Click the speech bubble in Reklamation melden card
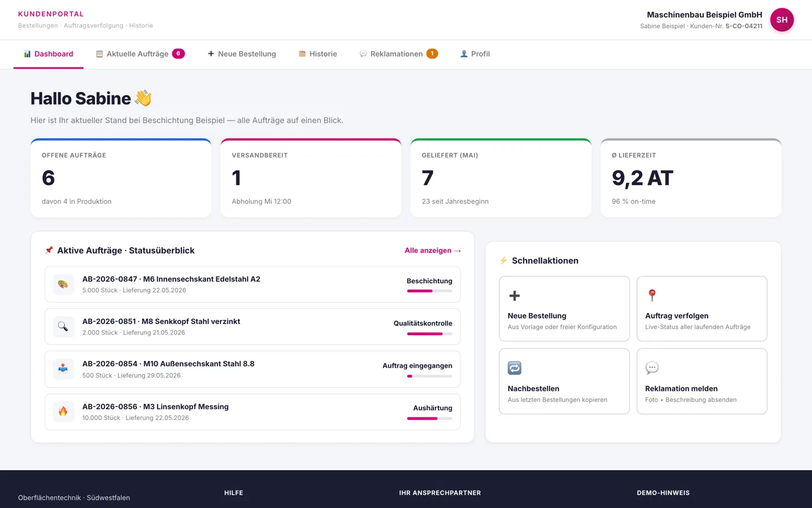 [x=652, y=368]
